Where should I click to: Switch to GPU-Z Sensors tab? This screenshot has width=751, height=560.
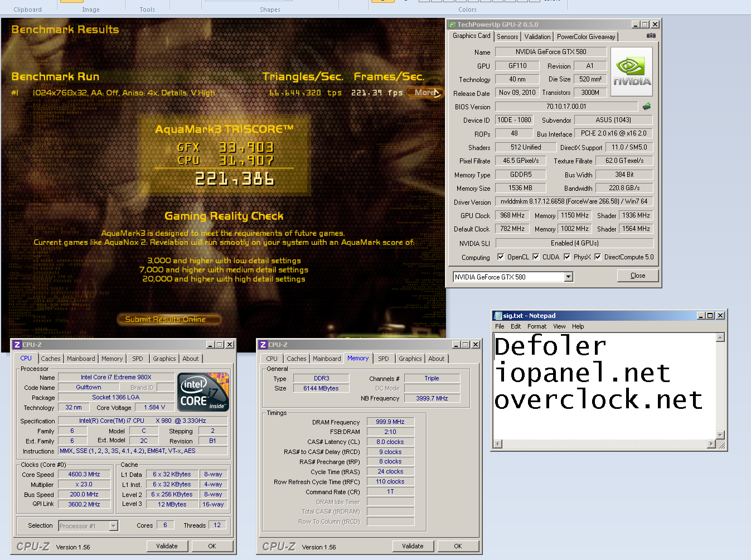507,37
